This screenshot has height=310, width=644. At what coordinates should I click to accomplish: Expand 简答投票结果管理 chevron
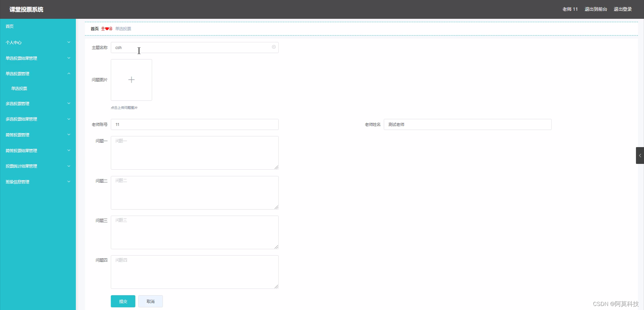tap(69, 150)
